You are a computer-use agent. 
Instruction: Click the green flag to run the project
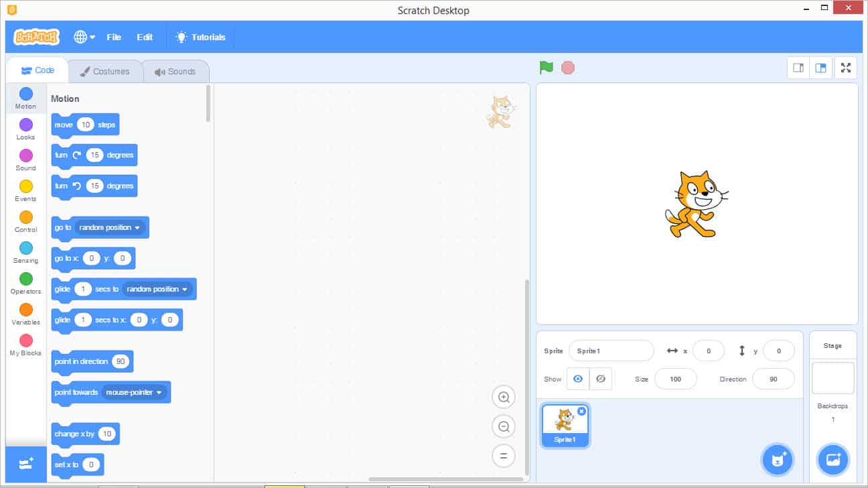pyautogui.click(x=547, y=68)
